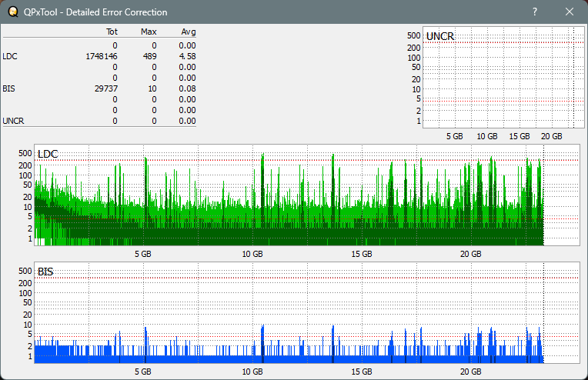The image size is (588, 380).
Task: Click the QPxTool app icon in title bar
Action: (12, 12)
